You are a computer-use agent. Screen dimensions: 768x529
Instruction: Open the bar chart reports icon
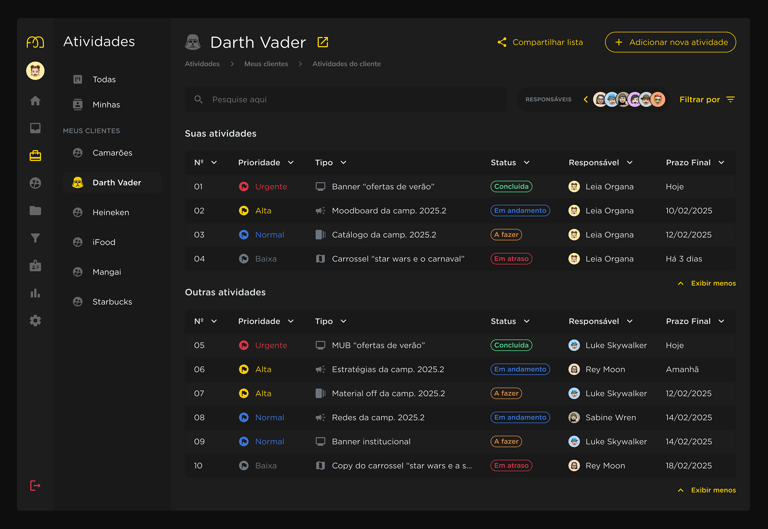(35, 293)
